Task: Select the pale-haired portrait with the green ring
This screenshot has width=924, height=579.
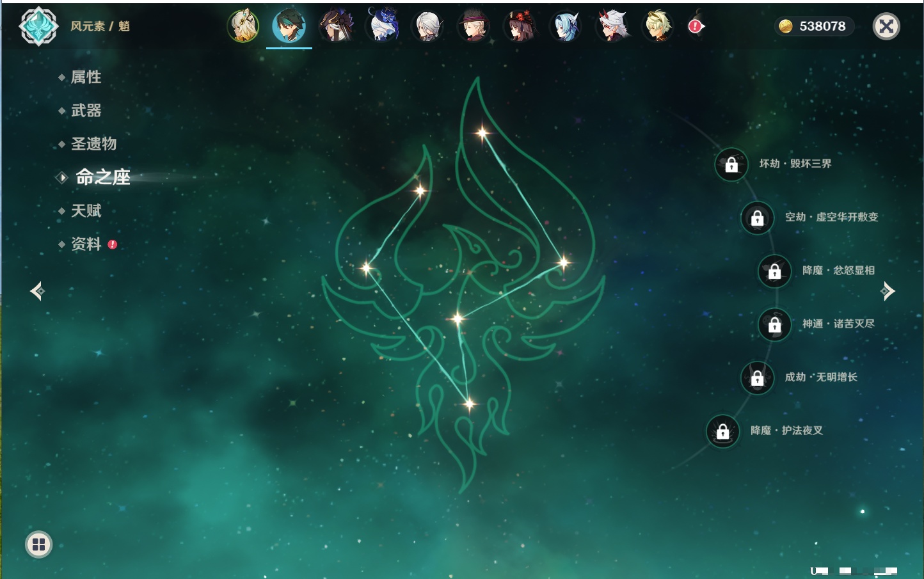Action: [243, 26]
